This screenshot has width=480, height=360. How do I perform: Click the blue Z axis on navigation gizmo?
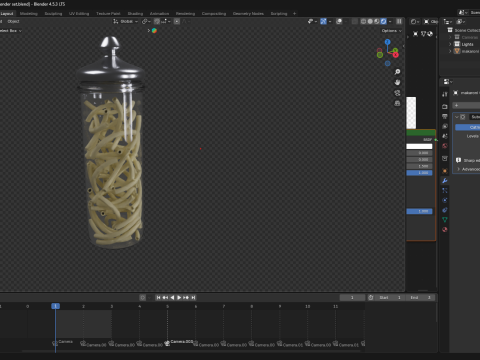(x=387, y=42)
